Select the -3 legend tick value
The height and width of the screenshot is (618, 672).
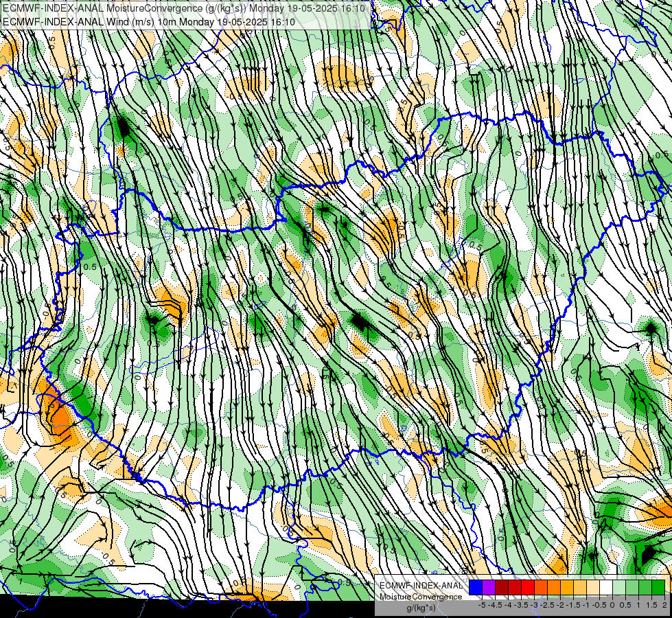[535, 605]
